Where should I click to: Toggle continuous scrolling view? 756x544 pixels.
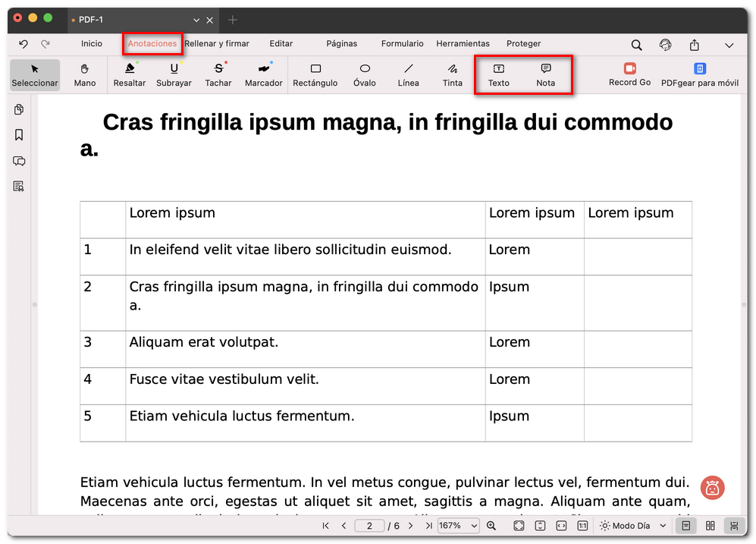tap(733, 526)
